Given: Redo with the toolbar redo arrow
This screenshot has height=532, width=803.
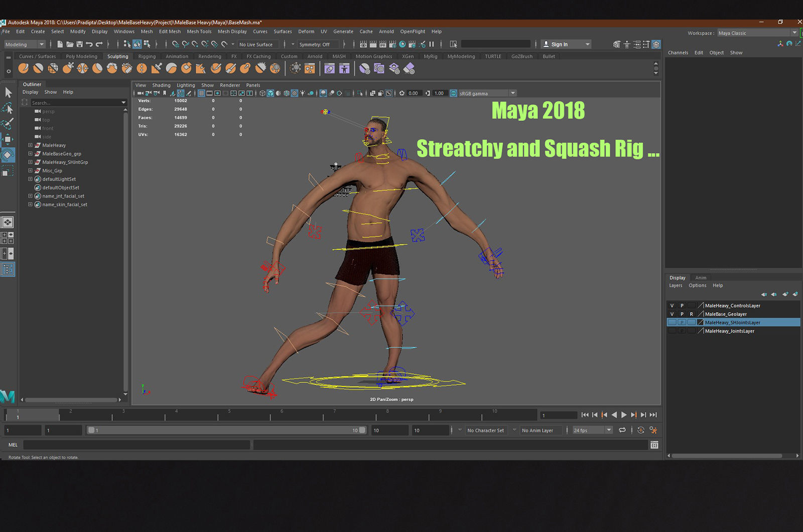Looking at the screenshot, I should click(x=99, y=44).
